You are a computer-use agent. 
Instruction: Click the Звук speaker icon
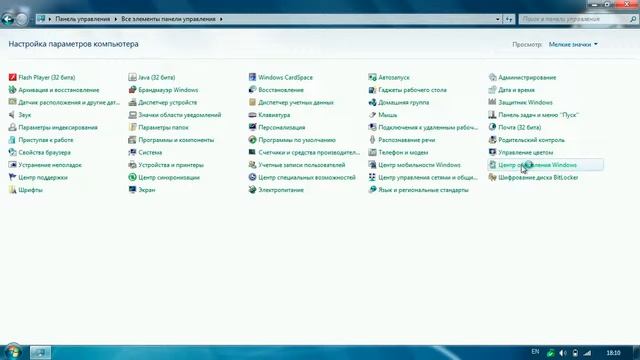[x=13, y=115]
